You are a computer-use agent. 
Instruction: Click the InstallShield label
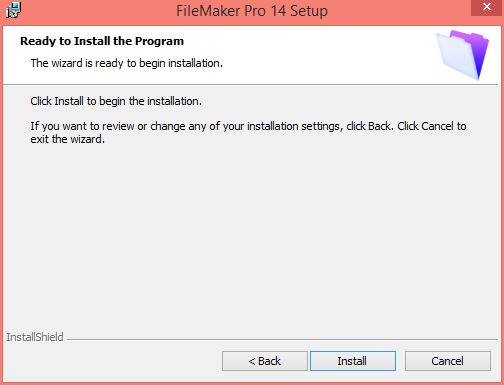click(x=35, y=337)
